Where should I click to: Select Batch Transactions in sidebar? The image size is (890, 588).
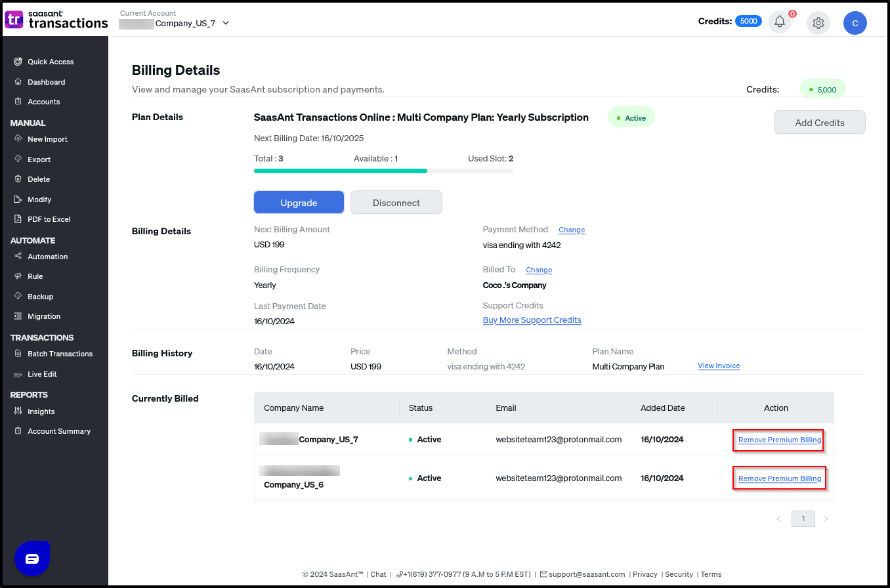[x=60, y=354]
